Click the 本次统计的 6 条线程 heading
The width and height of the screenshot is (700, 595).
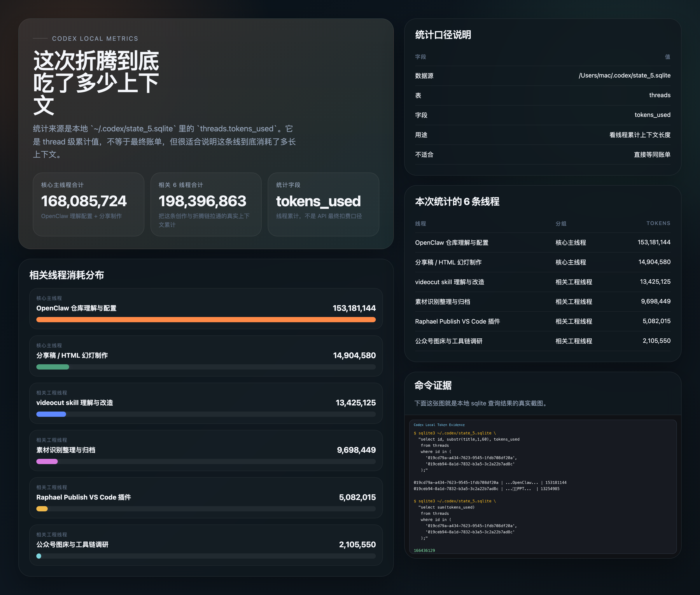coord(457,202)
